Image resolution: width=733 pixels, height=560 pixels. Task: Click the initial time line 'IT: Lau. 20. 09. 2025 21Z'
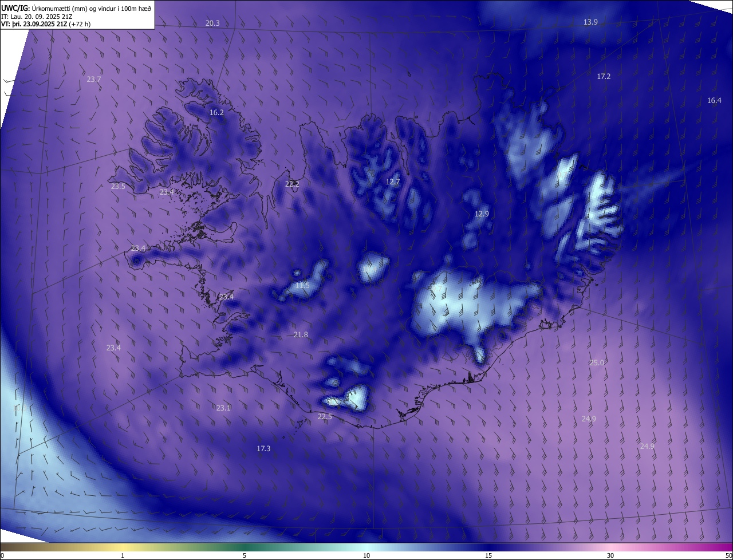(37, 17)
